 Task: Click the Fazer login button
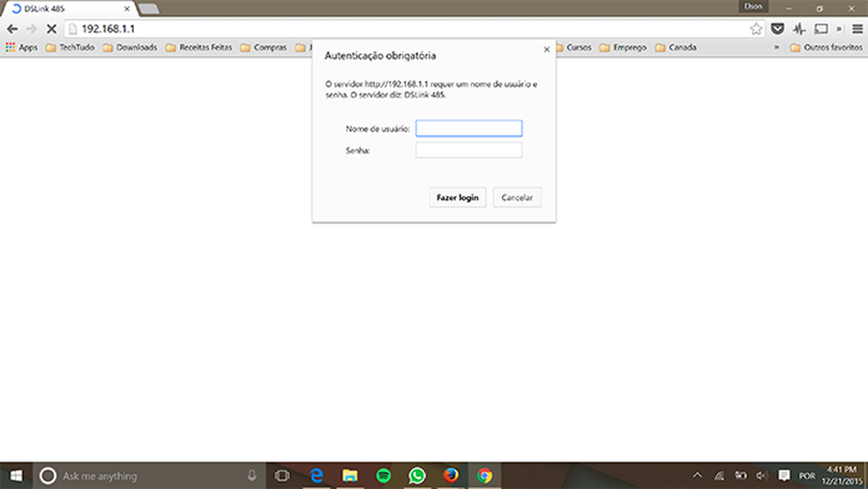point(458,198)
